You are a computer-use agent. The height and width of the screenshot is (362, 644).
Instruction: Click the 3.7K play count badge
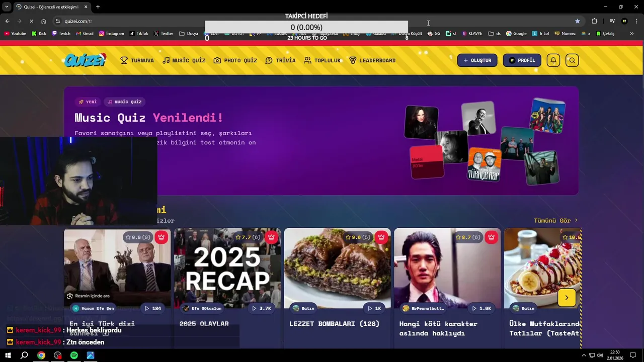click(262, 308)
